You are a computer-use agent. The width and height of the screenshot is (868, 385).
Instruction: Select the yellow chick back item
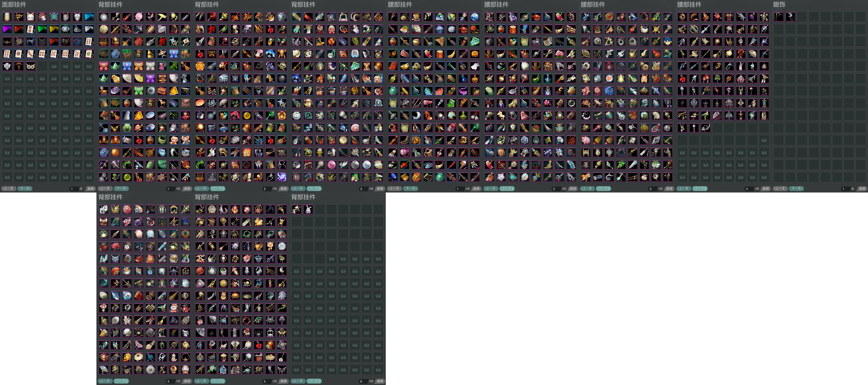click(115, 79)
